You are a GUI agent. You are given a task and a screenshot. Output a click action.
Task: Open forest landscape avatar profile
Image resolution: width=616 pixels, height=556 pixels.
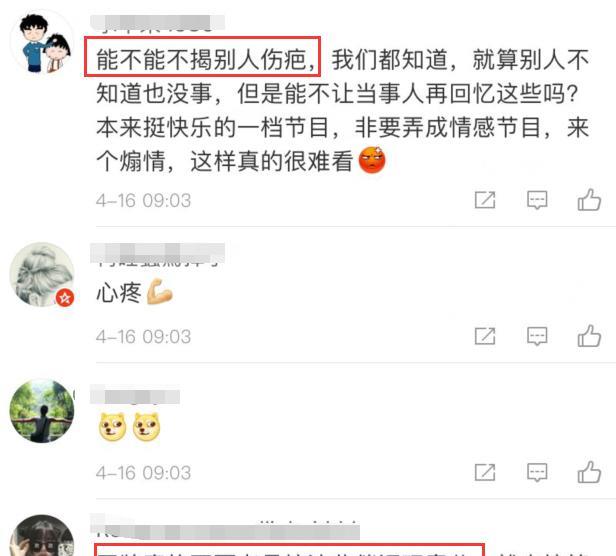[42, 411]
